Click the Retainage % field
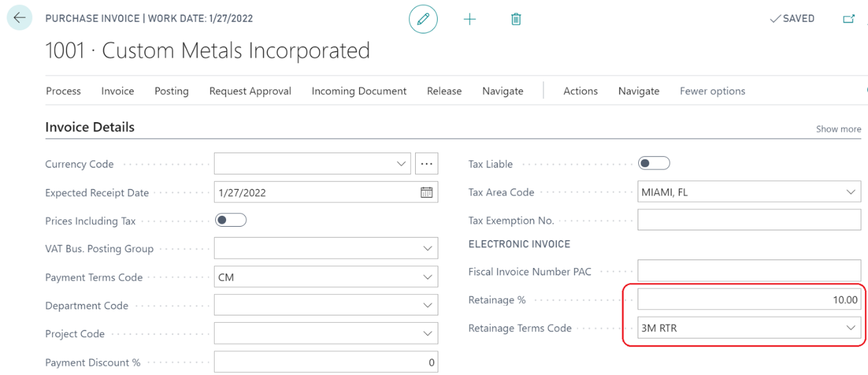Screen dimensions: 868x375 (x=749, y=299)
